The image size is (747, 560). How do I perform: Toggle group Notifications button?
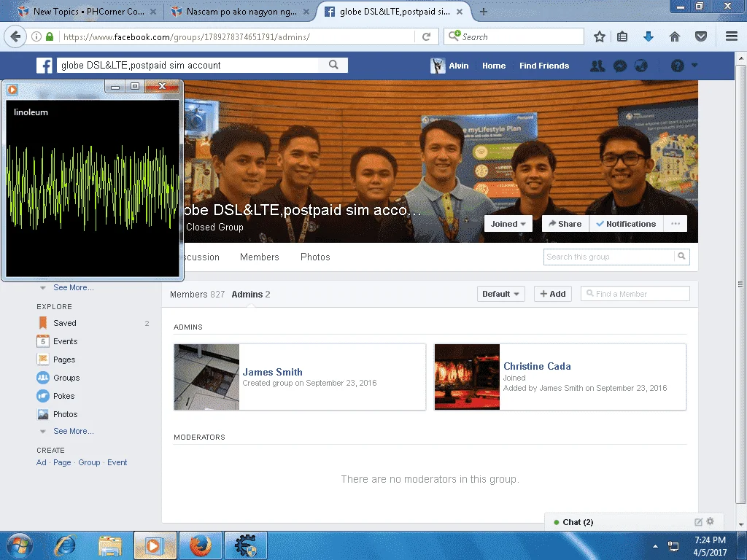click(627, 224)
